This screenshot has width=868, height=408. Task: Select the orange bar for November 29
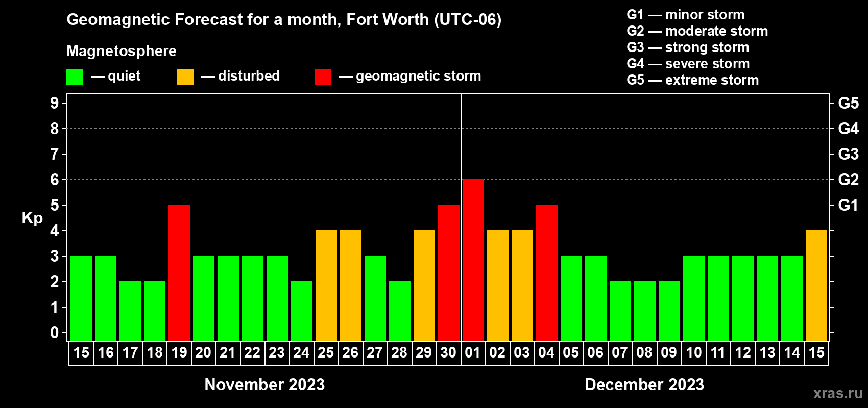coord(424,286)
